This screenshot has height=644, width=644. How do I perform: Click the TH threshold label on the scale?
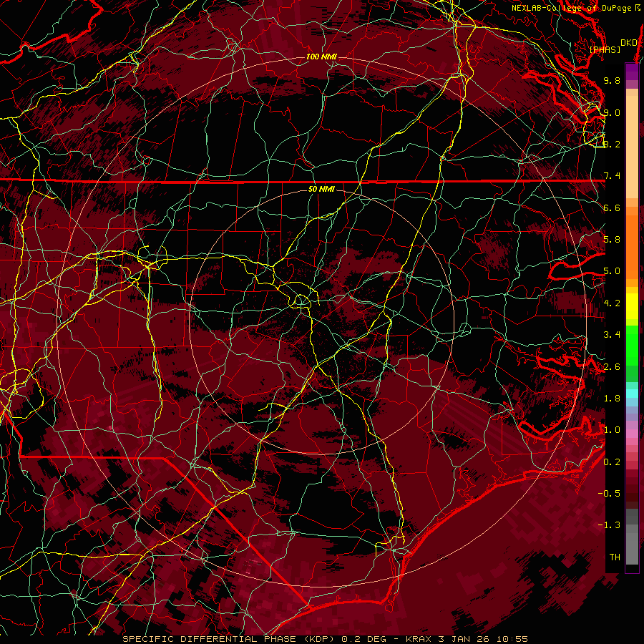coord(615,557)
